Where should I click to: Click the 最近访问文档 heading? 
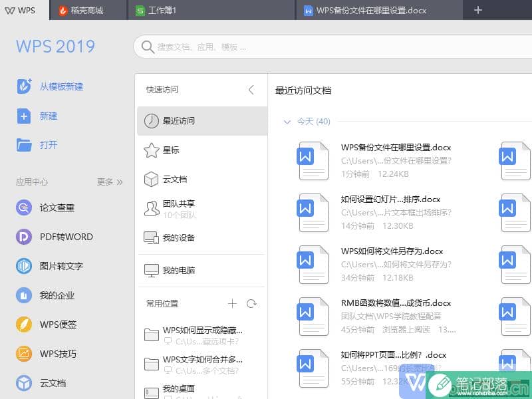(x=303, y=90)
